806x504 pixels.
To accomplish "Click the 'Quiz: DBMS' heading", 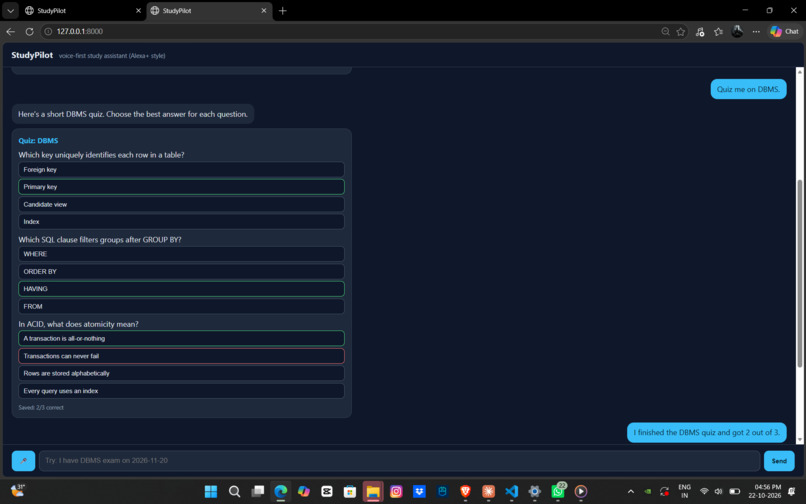I will coord(38,140).
